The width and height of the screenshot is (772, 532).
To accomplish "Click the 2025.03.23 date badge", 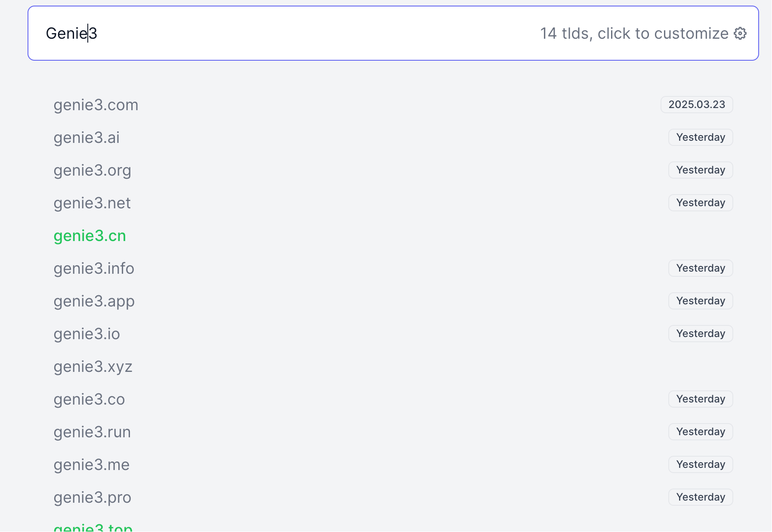I will pos(697,105).
